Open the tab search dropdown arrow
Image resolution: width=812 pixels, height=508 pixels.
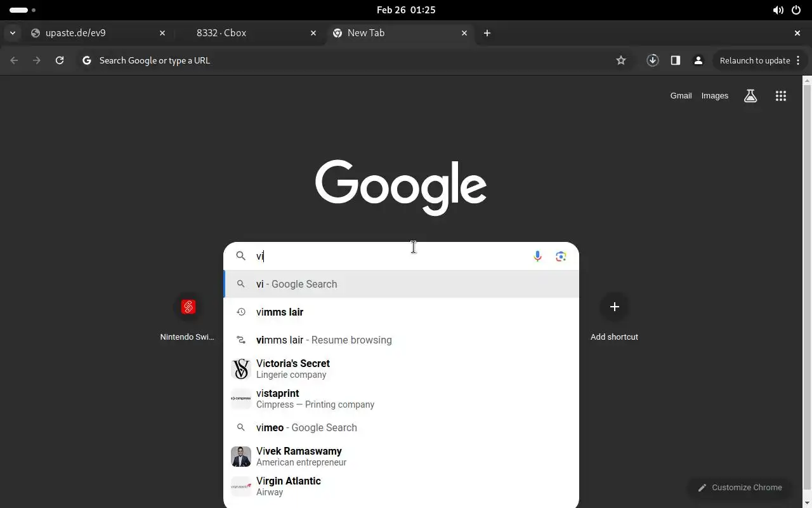coord(12,33)
